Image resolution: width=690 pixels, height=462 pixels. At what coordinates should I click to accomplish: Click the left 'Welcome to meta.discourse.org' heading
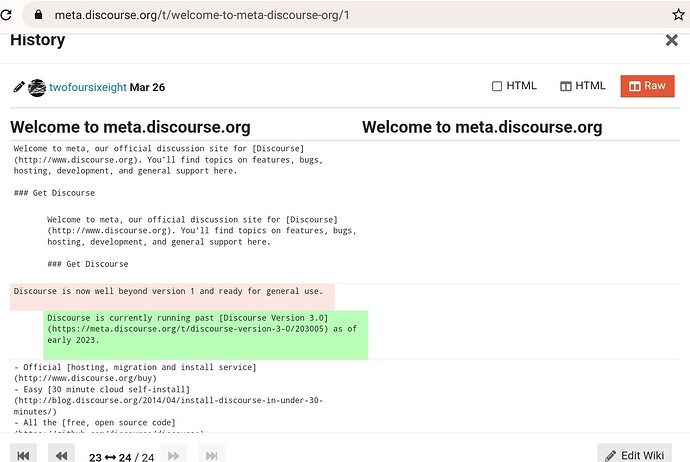click(x=130, y=127)
